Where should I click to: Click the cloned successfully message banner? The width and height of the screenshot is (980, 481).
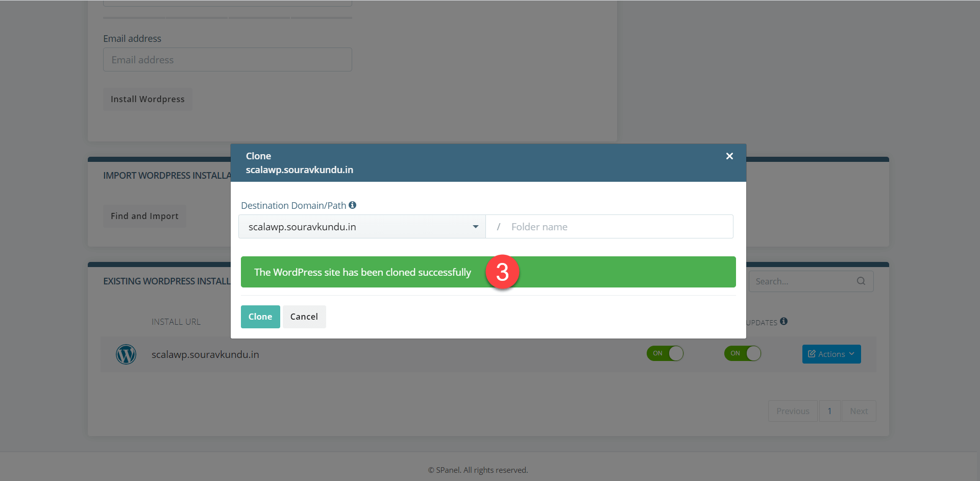pos(488,272)
